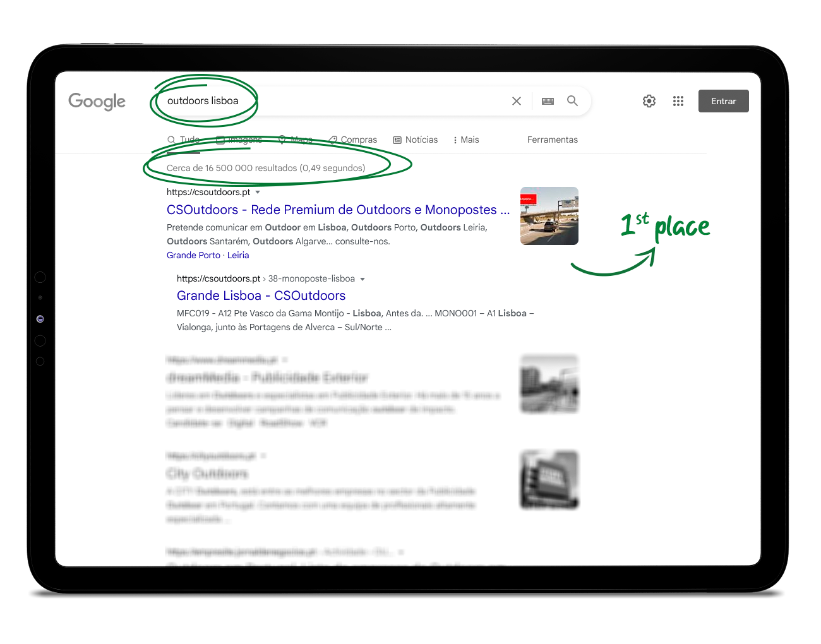The height and width of the screenshot is (644, 821).
Task: Click the results count text Cerca de 16 500 000
Action: [266, 168]
